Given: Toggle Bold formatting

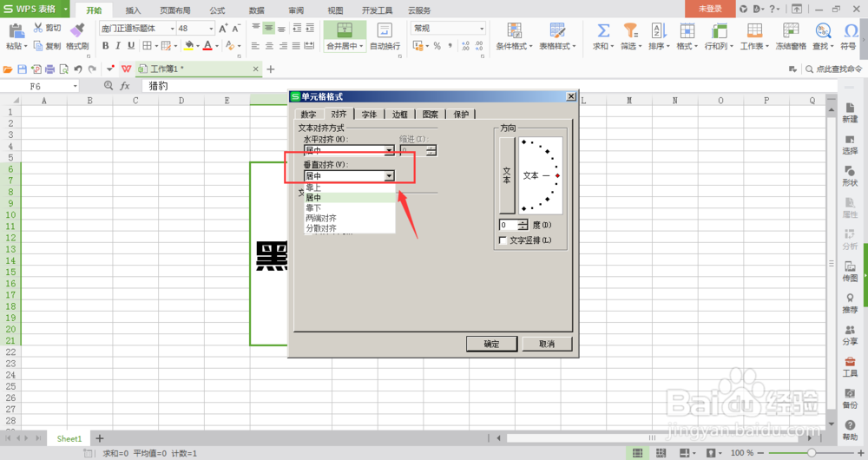Looking at the screenshot, I should [105, 46].
